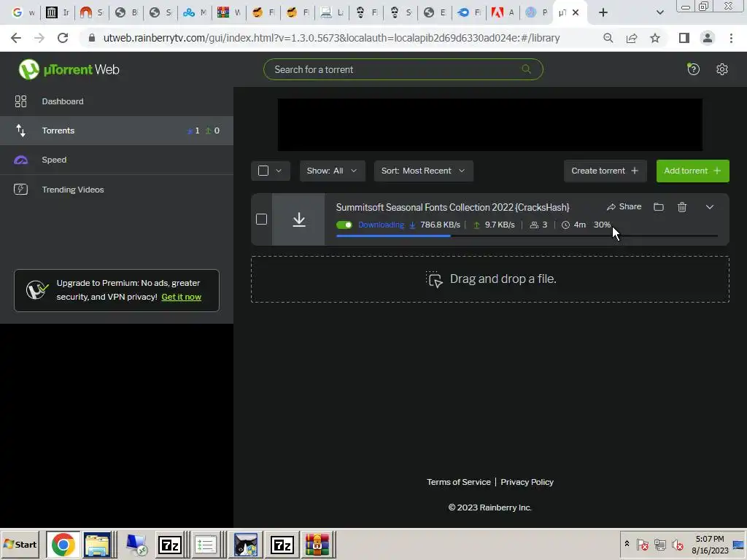The height and width of the screenshot is (560, 747).
Task: Click the Summitsoft Seasonal Fonts Collection title
Action: [452, 207]
